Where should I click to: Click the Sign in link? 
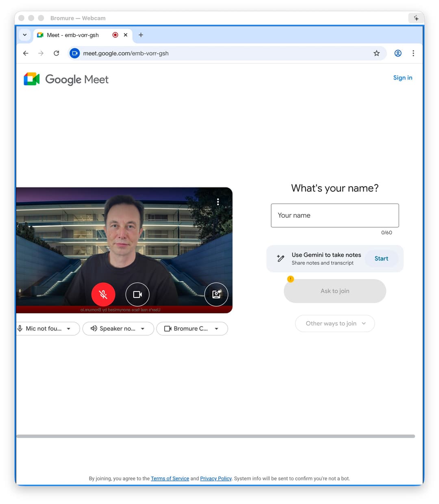pyautogui.click(x=402, y=78)
